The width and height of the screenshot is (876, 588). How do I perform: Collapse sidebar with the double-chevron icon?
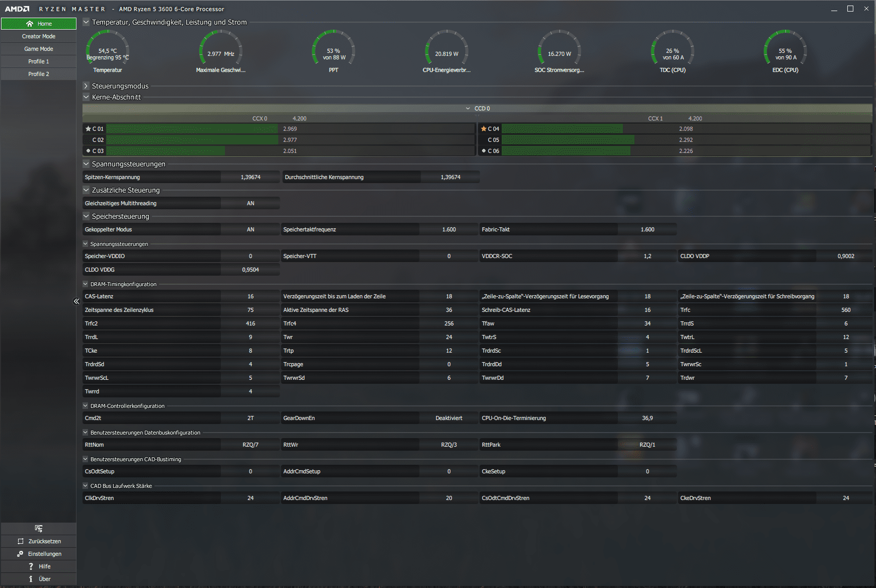click(x=76, y=301)
